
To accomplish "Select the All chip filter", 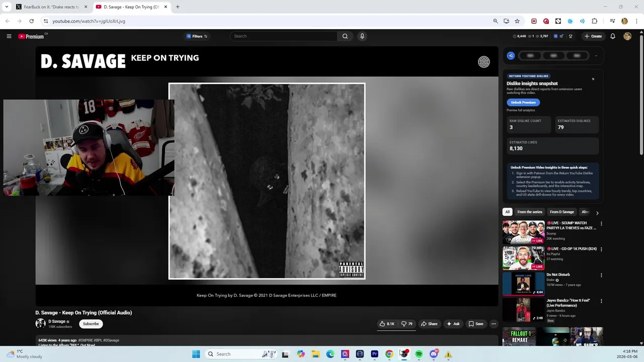I will click(x=507, y=212).
